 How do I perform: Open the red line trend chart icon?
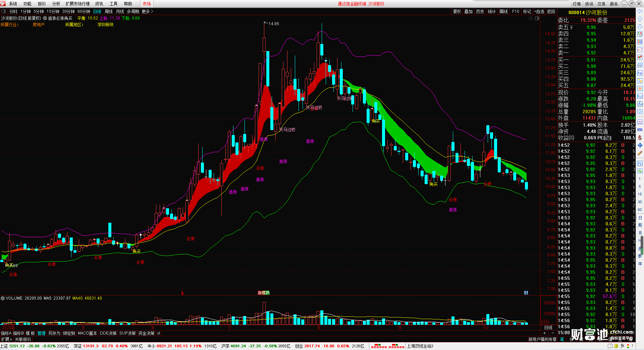coord(640,50)
